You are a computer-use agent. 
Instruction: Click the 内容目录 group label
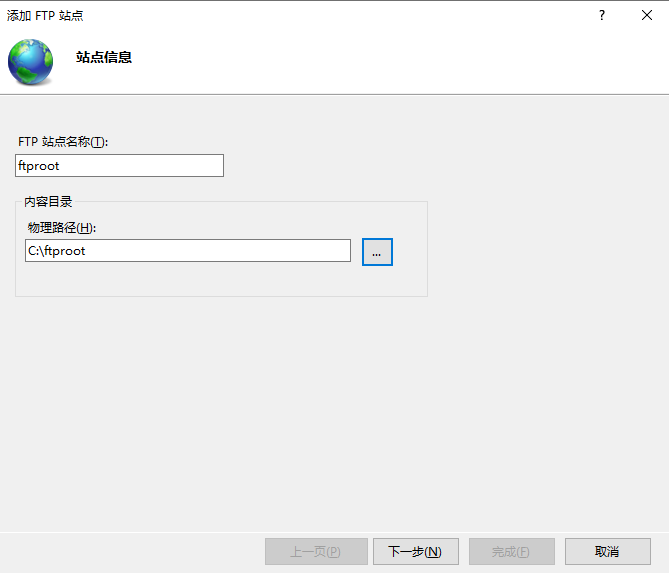pos(48,201)
